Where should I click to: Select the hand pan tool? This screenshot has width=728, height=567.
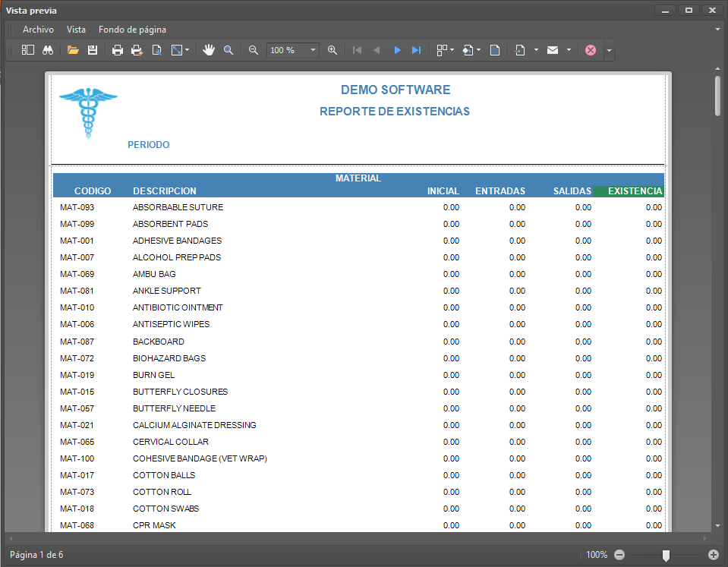(209, 50)
